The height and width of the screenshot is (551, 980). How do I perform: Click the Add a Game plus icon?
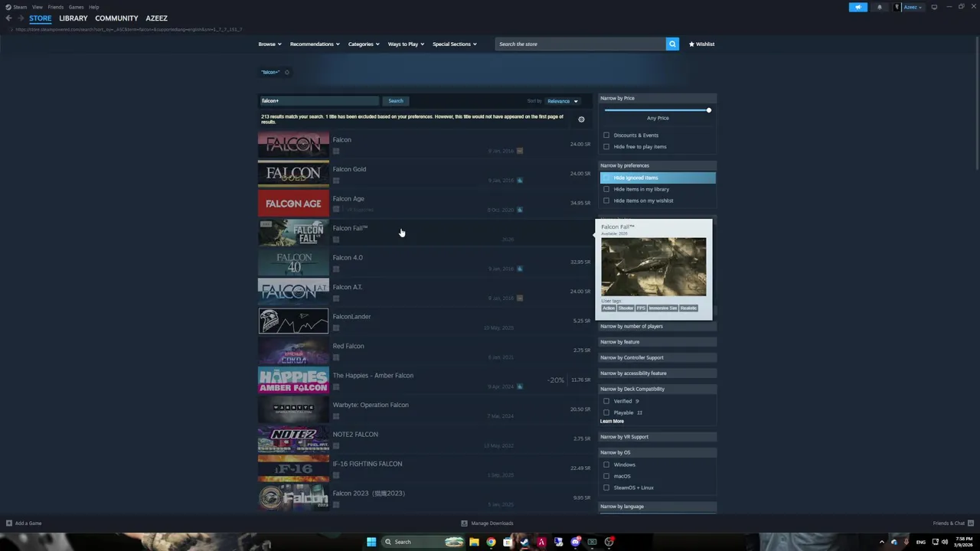click(9, 523)
